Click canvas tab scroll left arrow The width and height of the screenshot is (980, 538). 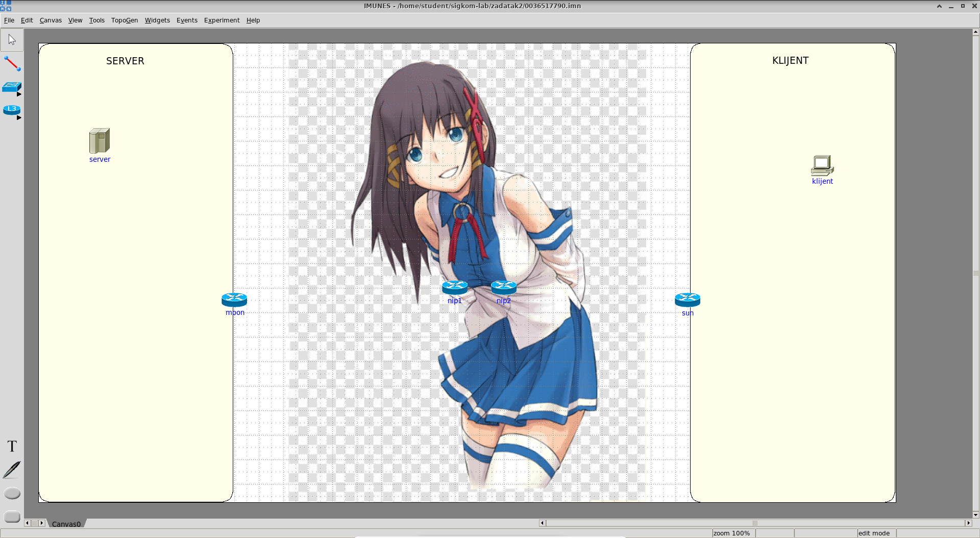[x=27, y=523]
